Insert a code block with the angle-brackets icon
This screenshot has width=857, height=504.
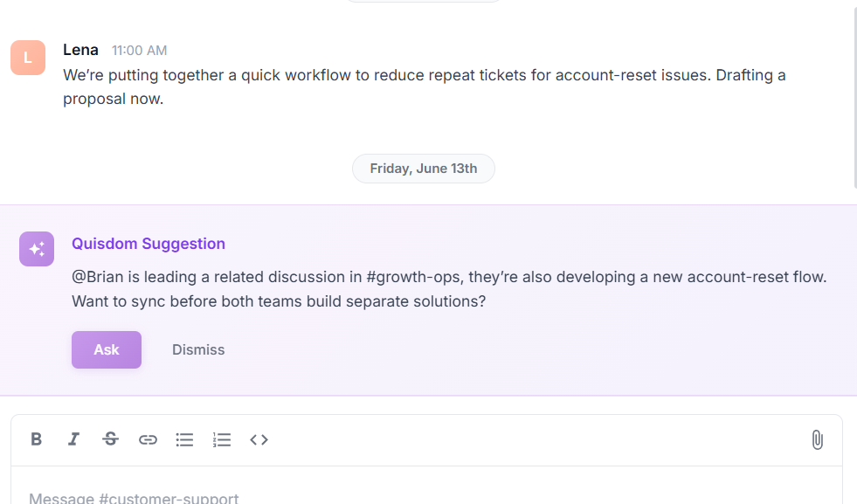pyautogui.click(x=259, y=439)
